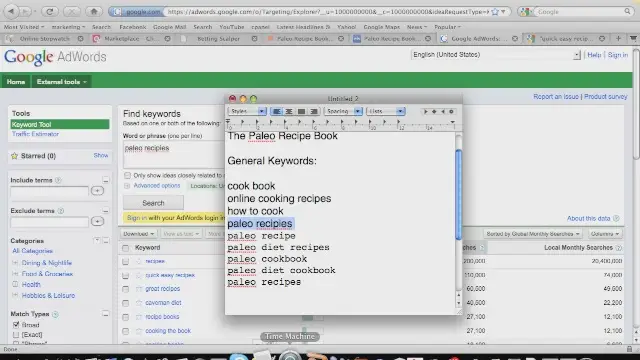Check the box for 'recipe books' row
Image resolution: width=640 pixels, height=360 pixels.
[x=126, y=317]
